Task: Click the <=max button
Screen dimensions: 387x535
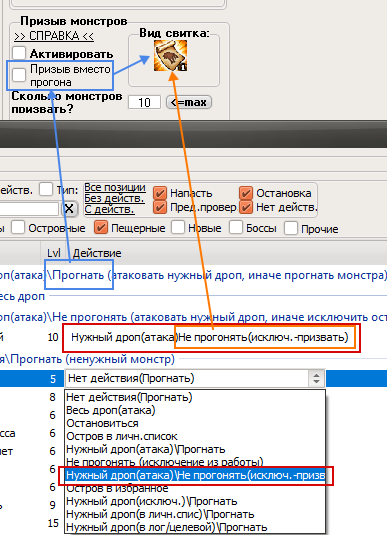Action: 189,102
